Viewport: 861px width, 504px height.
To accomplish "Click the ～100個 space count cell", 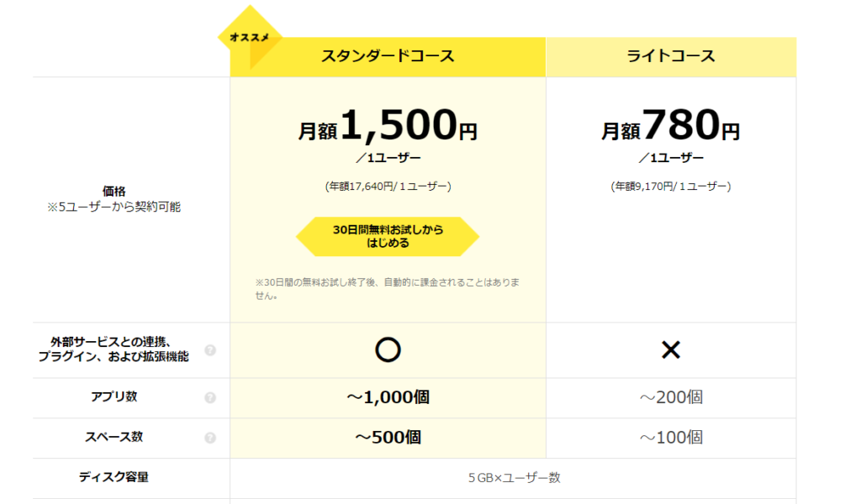I will click(x=670, y=438).
